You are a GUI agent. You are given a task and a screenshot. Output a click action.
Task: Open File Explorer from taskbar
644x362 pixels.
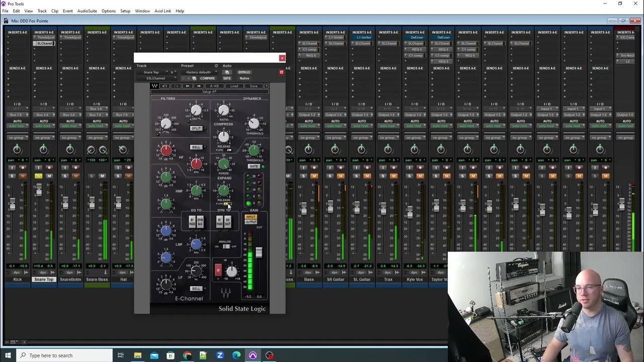137,355
